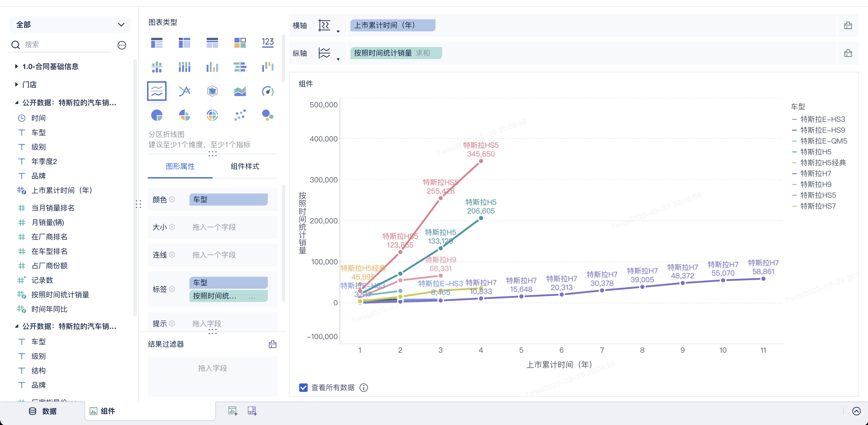This screenshot has width=868, height=425.
Task: Toggle legend item 特斯拉E-HS3
Action: (819, 119)
